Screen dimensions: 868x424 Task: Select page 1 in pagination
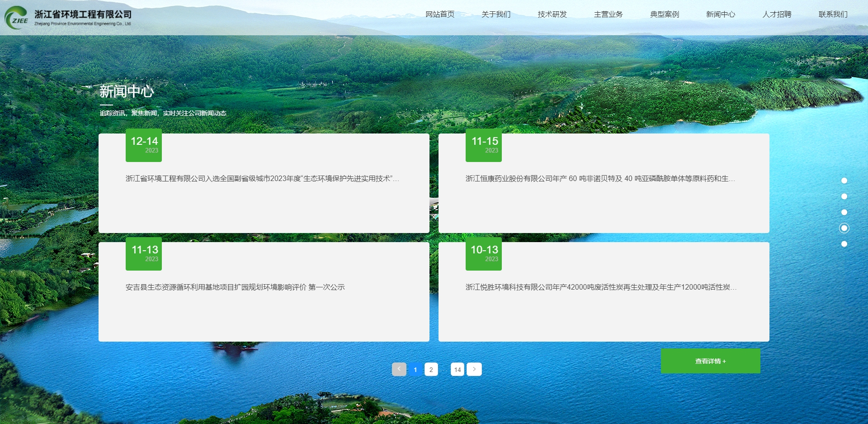click(415, 369)
